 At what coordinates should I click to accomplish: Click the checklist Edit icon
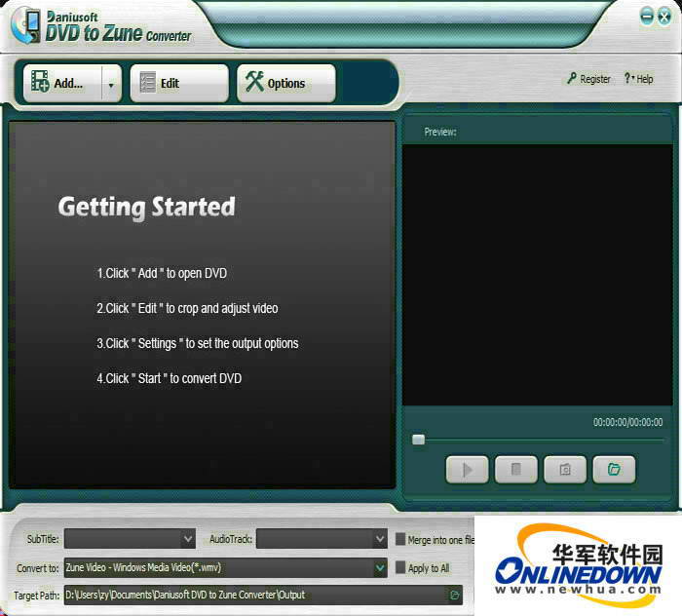(147, 82)
